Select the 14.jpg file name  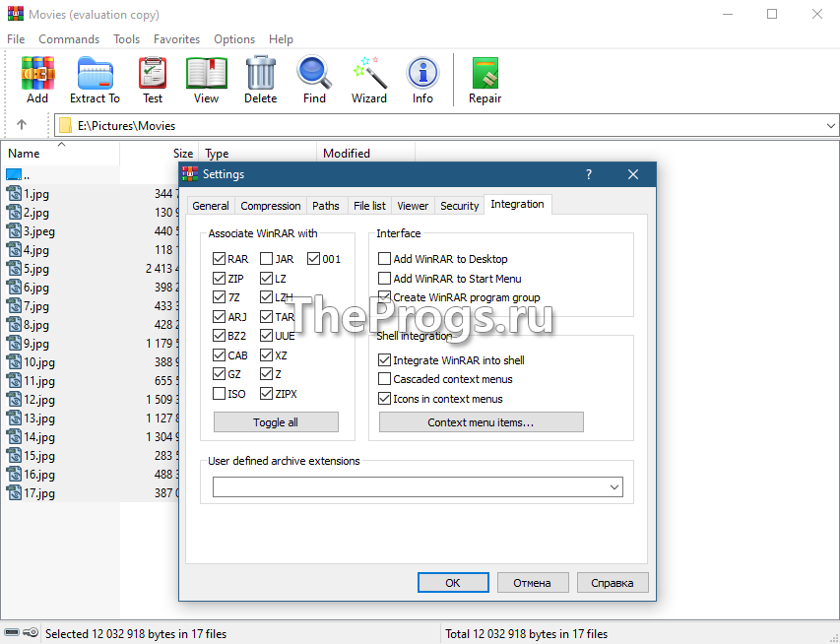point(39,436)
